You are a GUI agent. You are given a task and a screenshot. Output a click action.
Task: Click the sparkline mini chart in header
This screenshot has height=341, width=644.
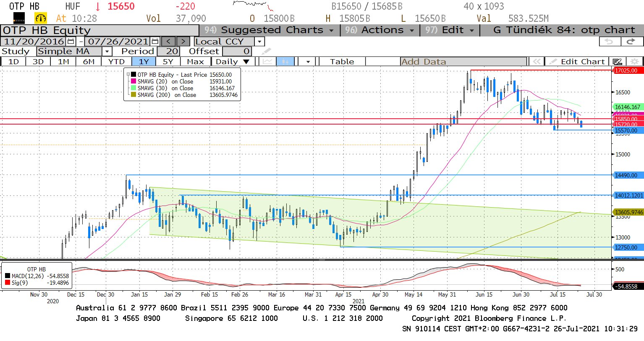254,5
